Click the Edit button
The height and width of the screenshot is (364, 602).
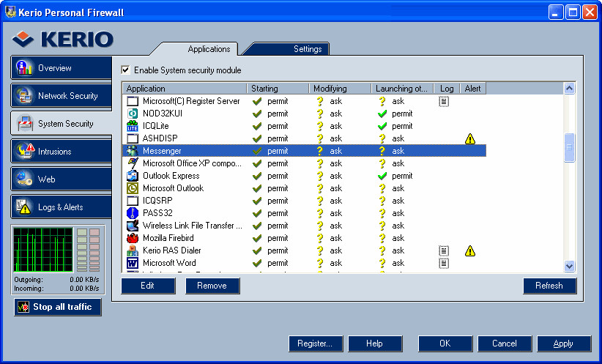click(x=148, y=286)
